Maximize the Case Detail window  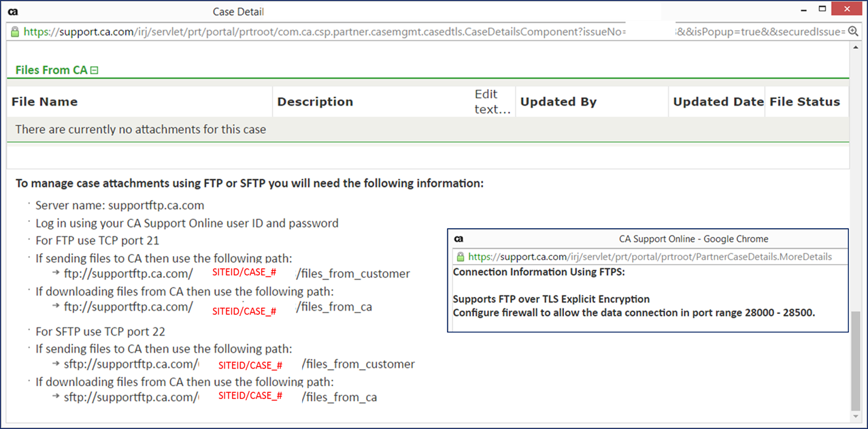click(x=822, y=10)
